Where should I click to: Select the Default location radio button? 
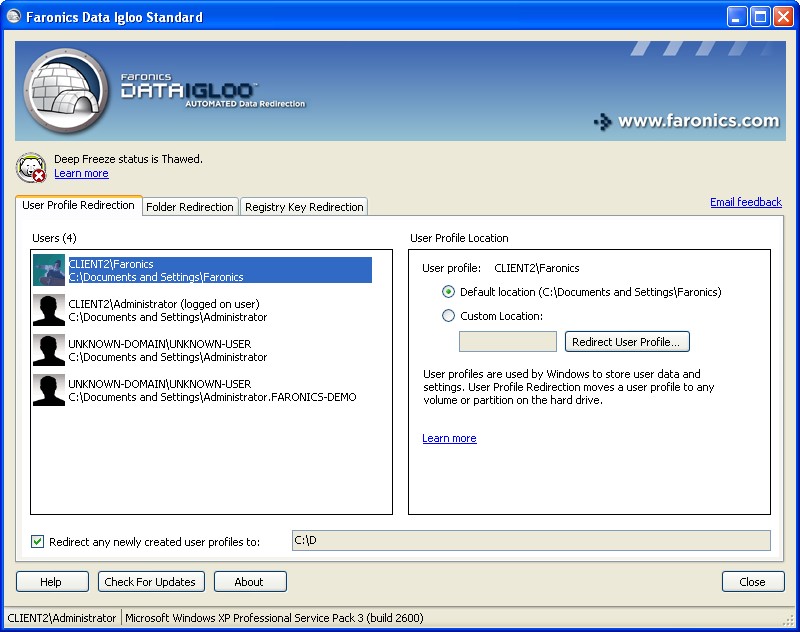click(448, 292)
